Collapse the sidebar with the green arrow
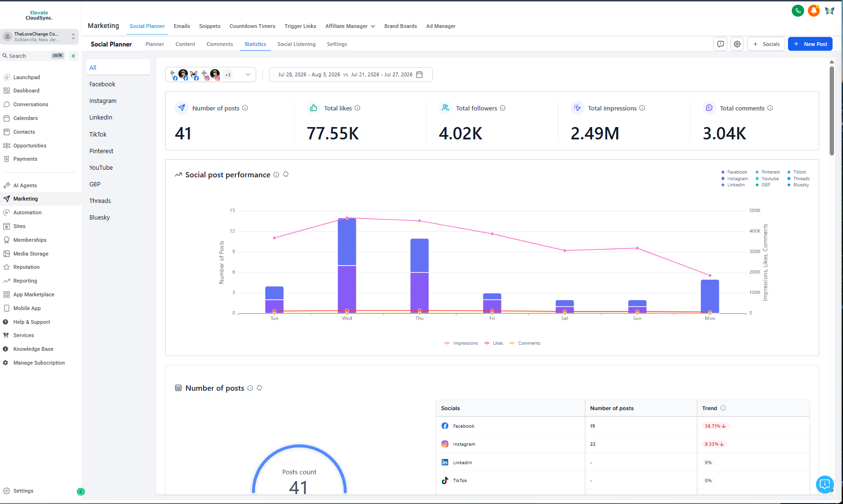The height and width of the screenshot is (504, 843). (x=81, y=492)
